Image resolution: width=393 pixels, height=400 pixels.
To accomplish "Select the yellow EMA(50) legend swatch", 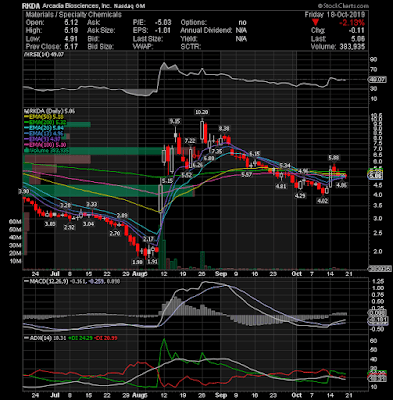I will click(x=27, y=117).
